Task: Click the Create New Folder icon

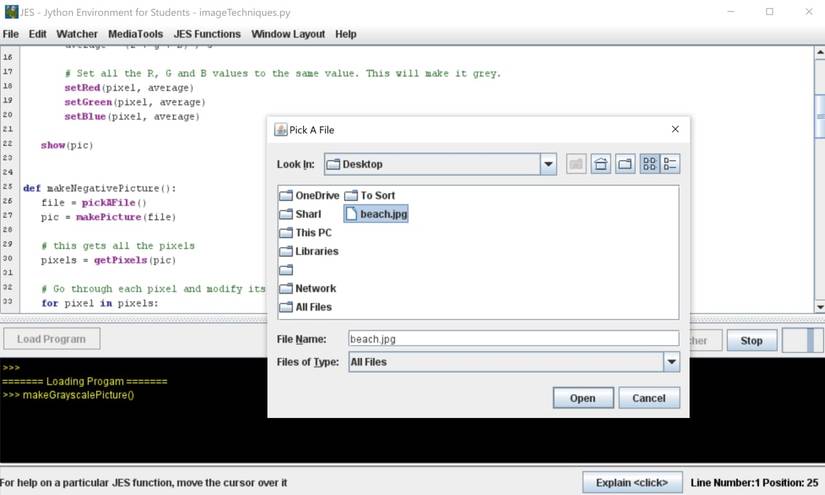Action: [625, 164]
